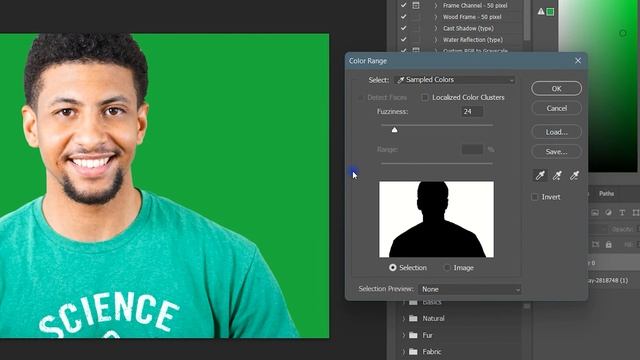The height and width of the screenshot is (360, 640).
Task: Click the adjustment layer filter icon
Action: click(x=609, y=212)
